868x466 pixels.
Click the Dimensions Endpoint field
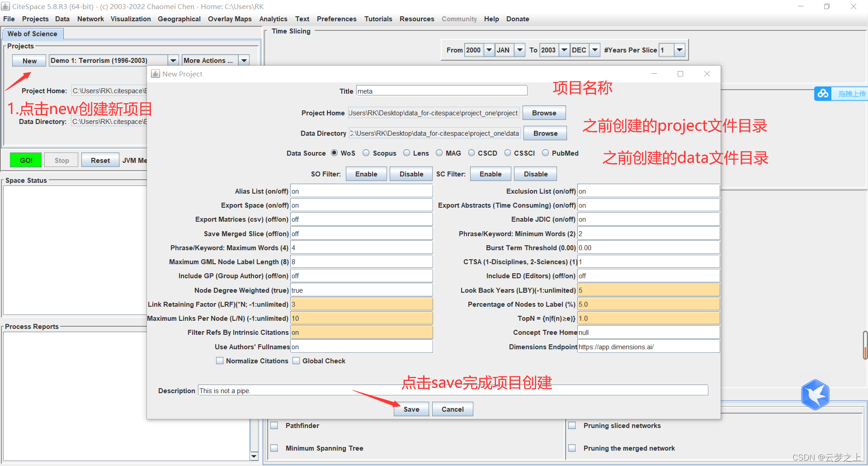point(648,347)
